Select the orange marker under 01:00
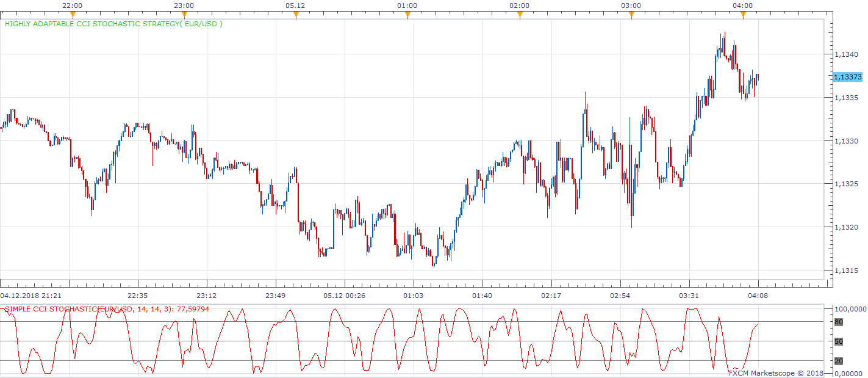Screen dimensions: 868x378 [407, 15]
